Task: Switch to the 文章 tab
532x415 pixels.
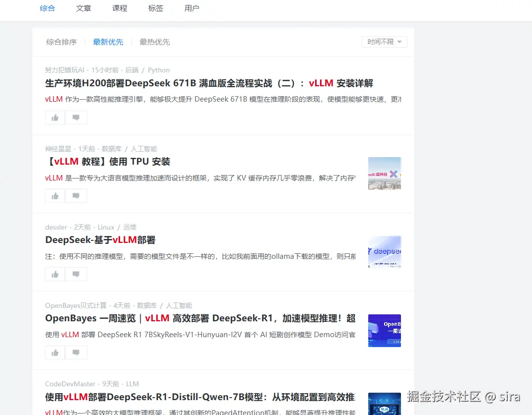Action: pos(83,8)
